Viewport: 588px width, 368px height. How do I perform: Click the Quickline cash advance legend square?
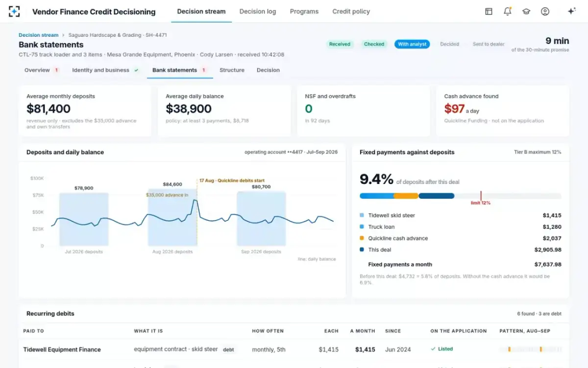point(362,238)
